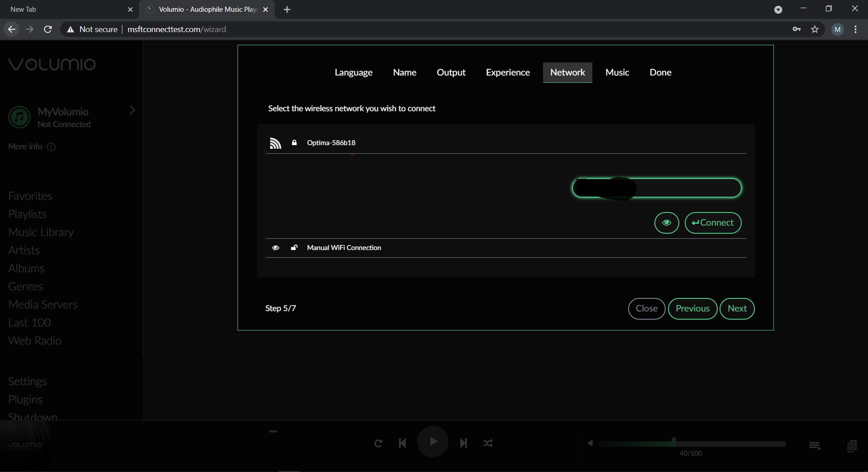Screen dimensions: 868x472
Task: Select the Optima-586b18 wireless network
Action: tap(506, 143)
